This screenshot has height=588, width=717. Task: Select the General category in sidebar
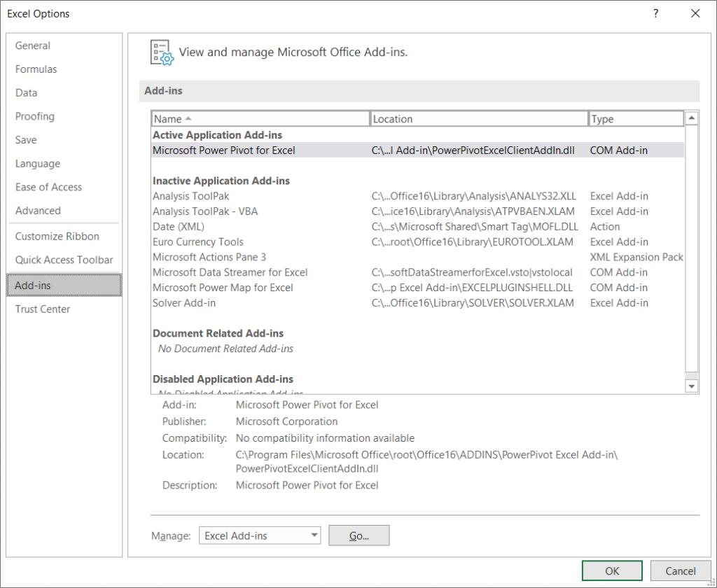point(33,45)
